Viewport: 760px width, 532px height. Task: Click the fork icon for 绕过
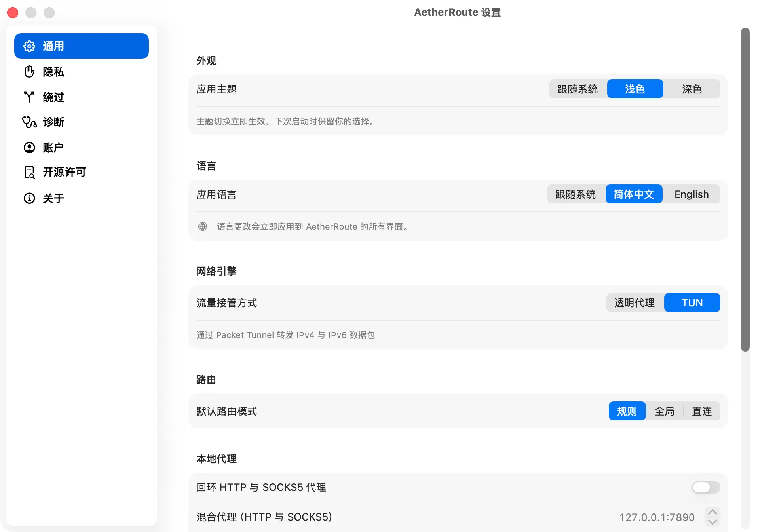click(29, 97)
